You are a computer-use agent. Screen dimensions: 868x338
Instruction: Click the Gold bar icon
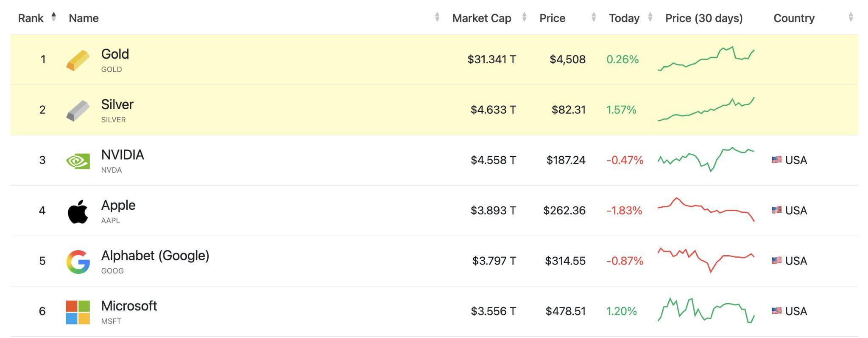[78, 60]
